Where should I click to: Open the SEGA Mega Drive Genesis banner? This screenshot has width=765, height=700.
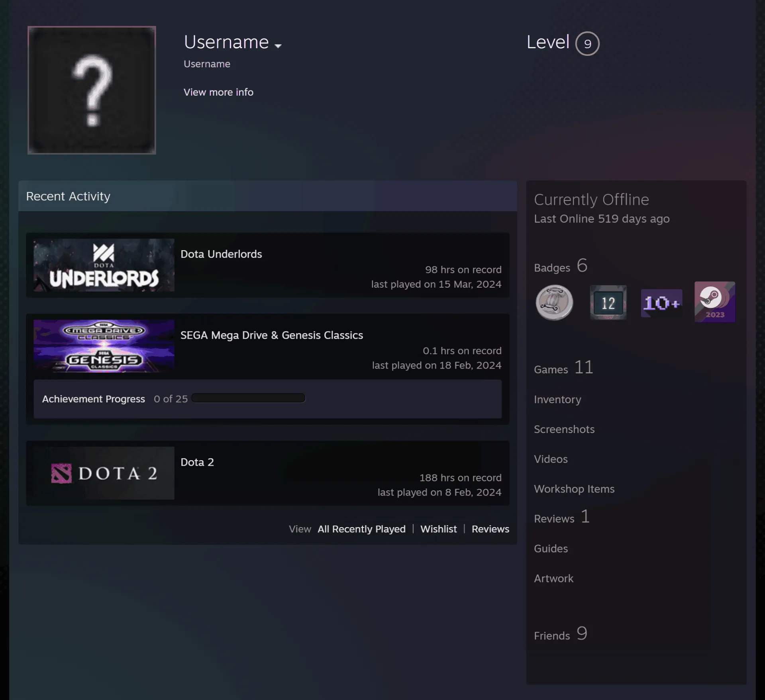click(104, 346)
